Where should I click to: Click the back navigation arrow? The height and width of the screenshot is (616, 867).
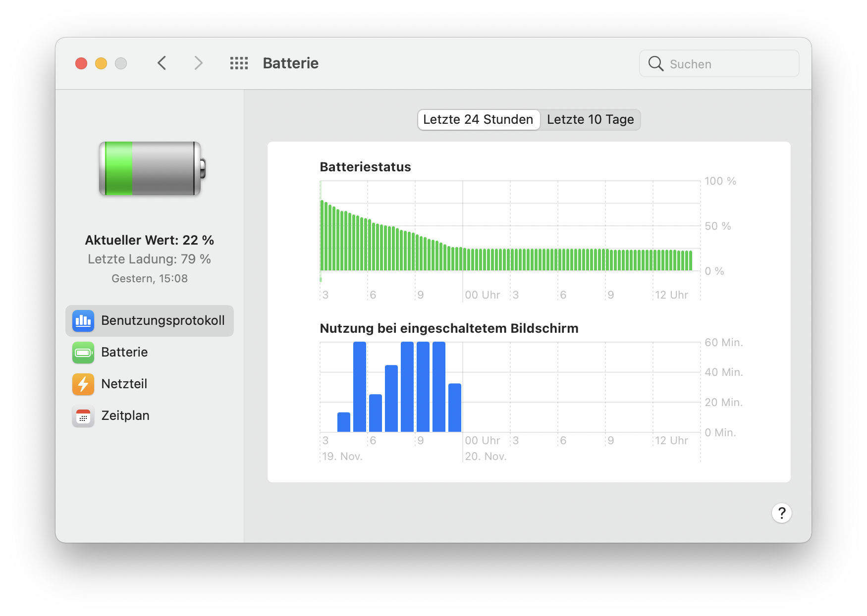click(x=162, y=63)
